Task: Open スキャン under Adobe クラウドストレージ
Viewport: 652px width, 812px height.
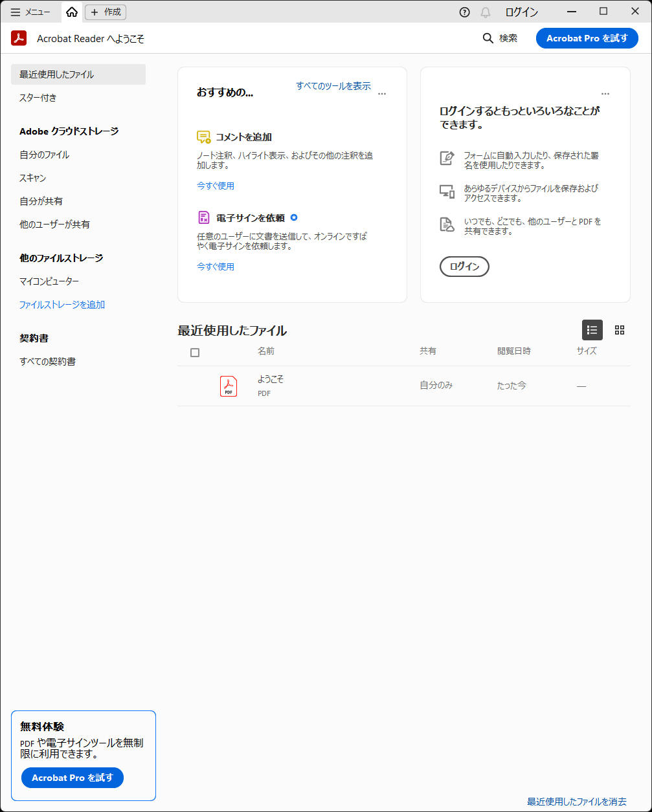Action: (x=32, y=177)
